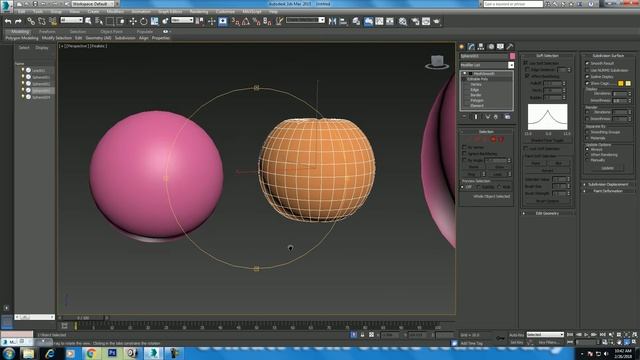640x360 pixels.
Task: Activate the Select and Move tool
Action: tap(133, 21)
